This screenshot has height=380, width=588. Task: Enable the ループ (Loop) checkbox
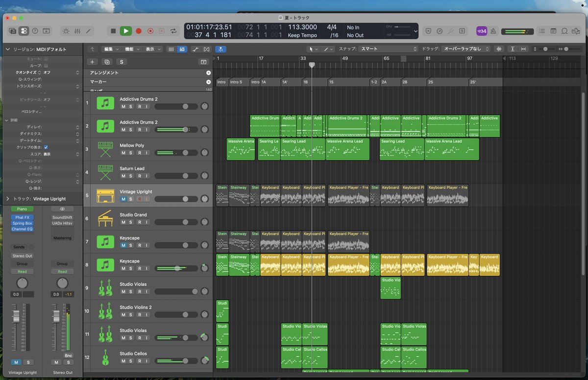click(x=46, y=65)
